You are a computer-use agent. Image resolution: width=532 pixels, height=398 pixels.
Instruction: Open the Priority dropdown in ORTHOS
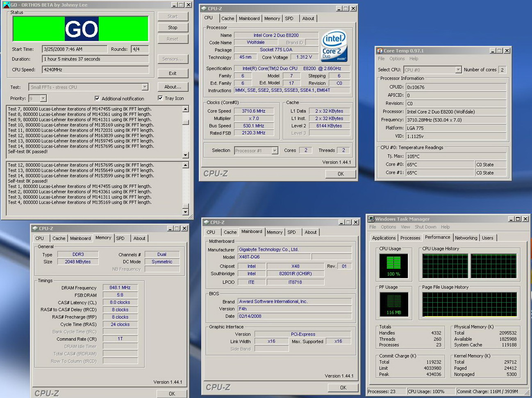42,98
